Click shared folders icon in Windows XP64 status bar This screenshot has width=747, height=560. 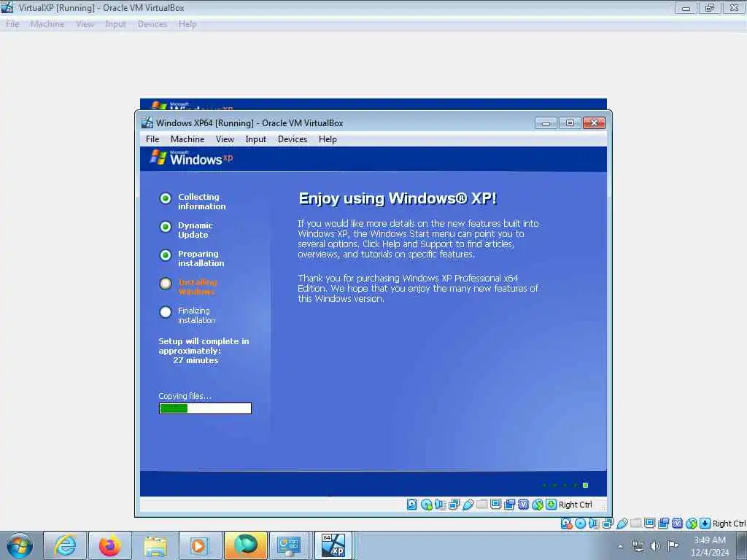point(481,505)
